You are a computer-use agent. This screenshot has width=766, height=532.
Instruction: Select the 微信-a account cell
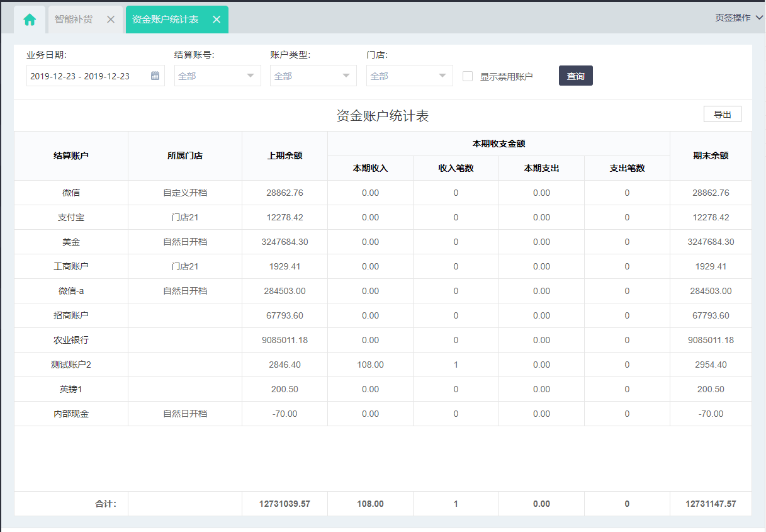point(71,291)
